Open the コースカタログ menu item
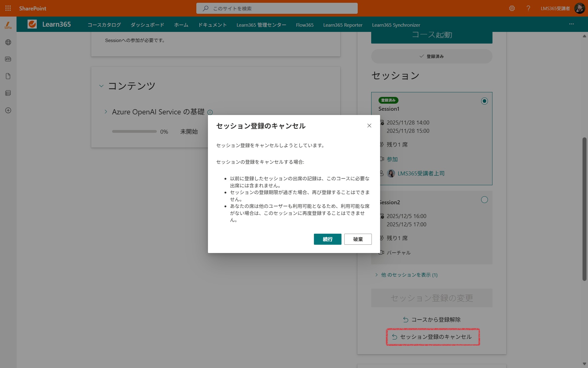The height and width of the screenshot is (368, 588). (104, 25)
